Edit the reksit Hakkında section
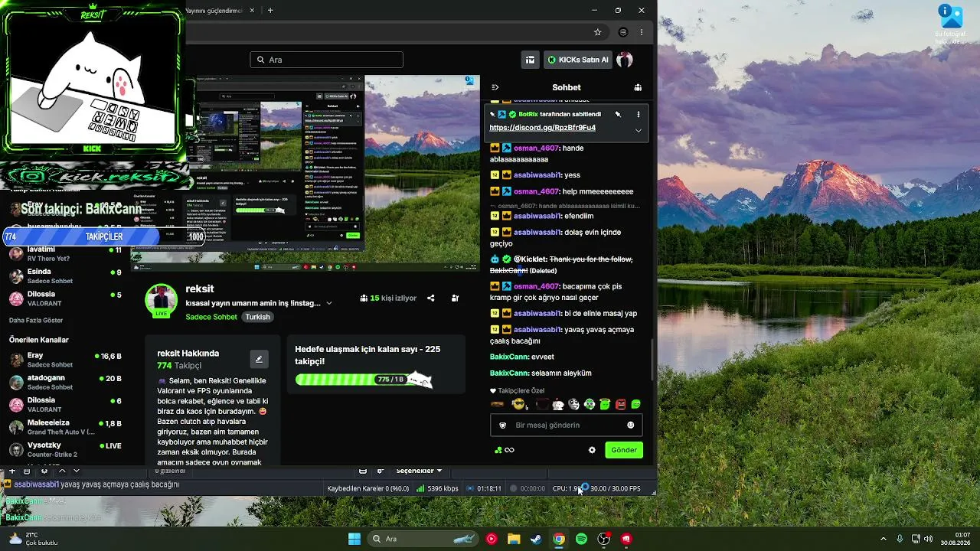Image resolution: width=980 pixels, height=551 pixels. click(x=259, y=359)
